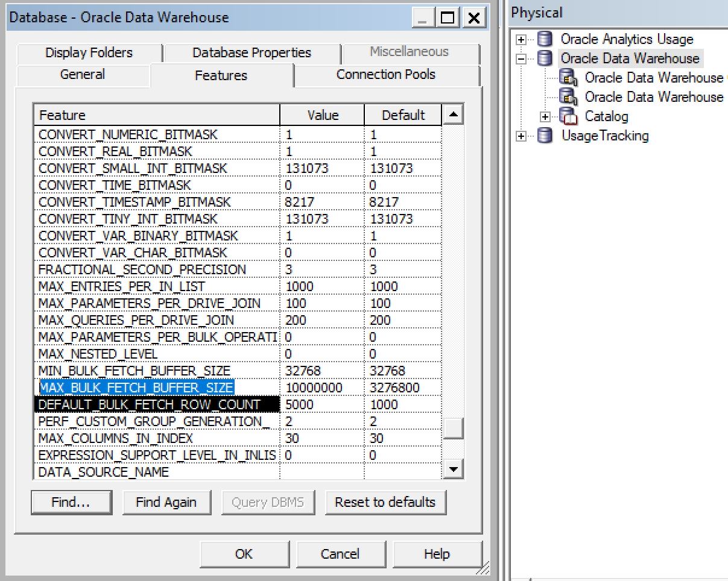Click the feature list scroll-down arrow

pyautogui.click(x=453, y=469)
